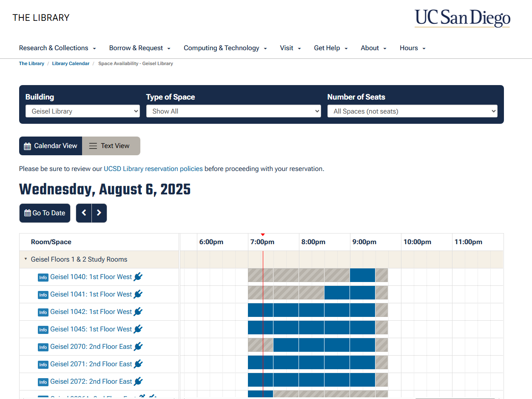Click the power plug icon beside Geisel 1040
Viewport: 532px width, 399px height.
[138, 277]
